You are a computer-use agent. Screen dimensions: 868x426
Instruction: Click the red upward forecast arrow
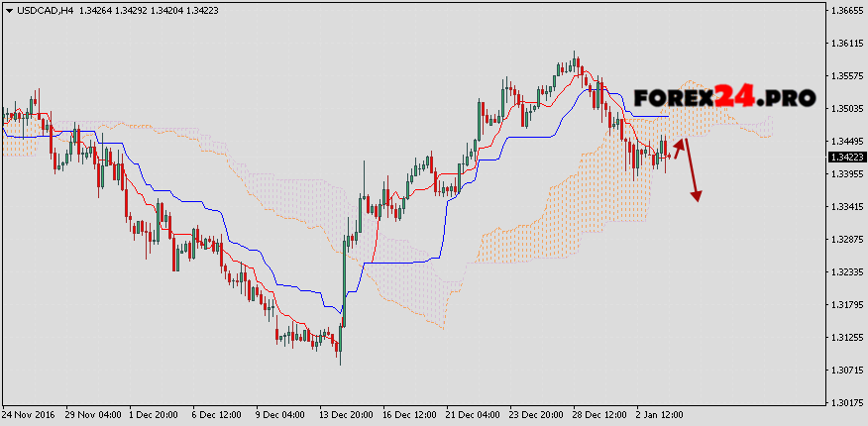coord(679,147)
